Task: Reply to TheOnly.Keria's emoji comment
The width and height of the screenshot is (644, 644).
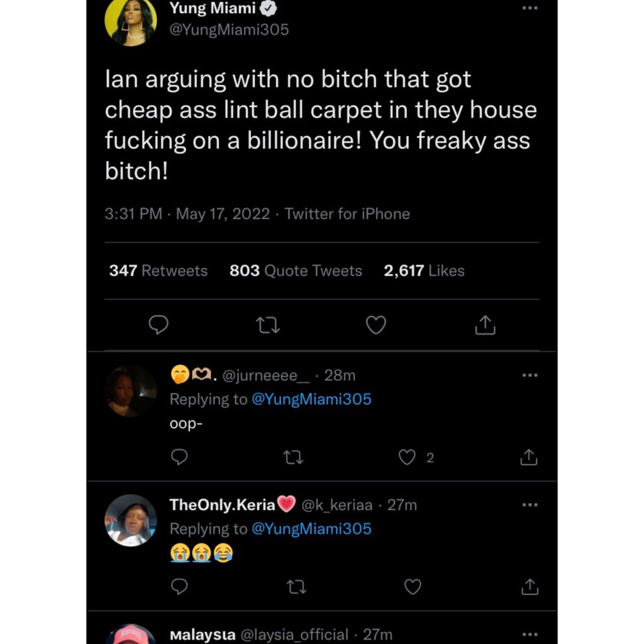Action: point(179,587)
